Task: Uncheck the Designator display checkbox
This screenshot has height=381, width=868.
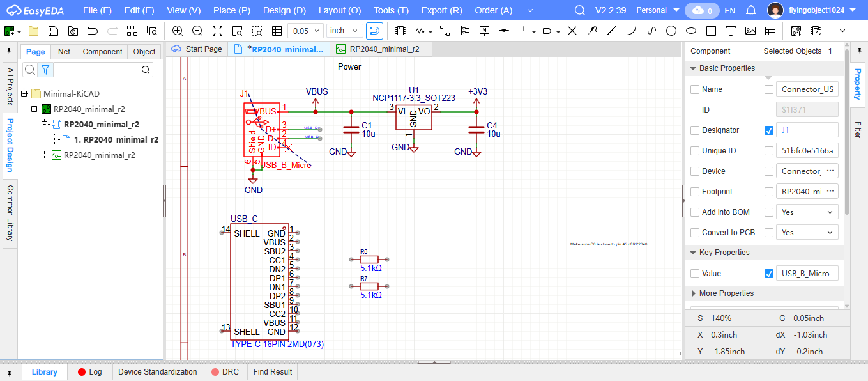Action: point(769,130)
